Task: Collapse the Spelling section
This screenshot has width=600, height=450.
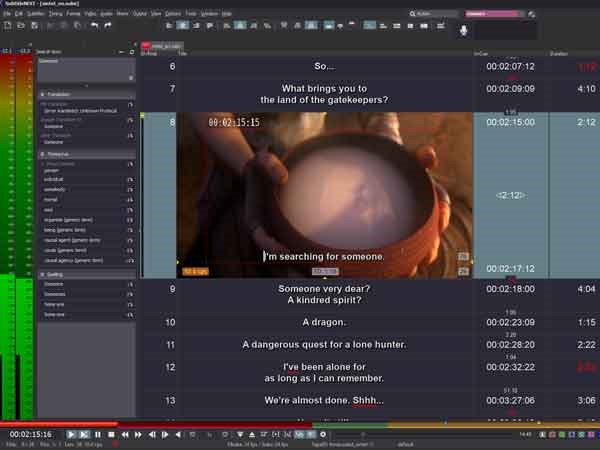Action: (x=42, y=274)
